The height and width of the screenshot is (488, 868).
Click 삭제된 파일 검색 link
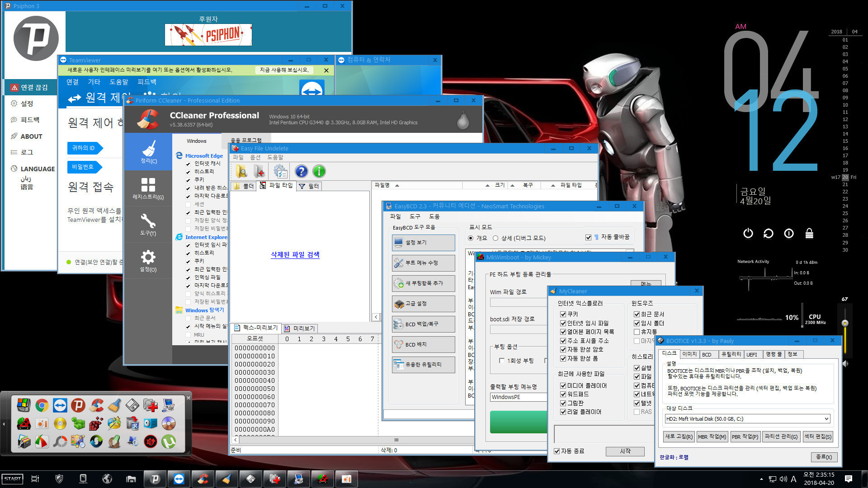pyautogui.click(x=295, y=255)
